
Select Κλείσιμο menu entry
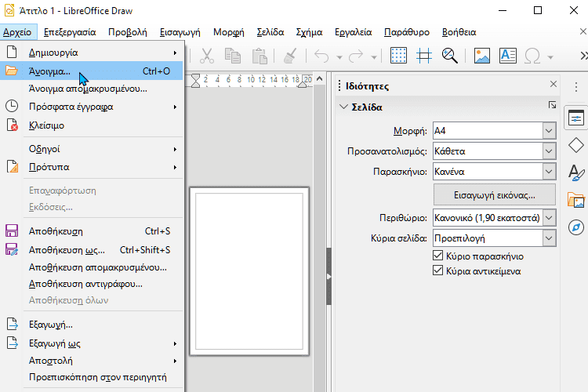click(92, 125)
